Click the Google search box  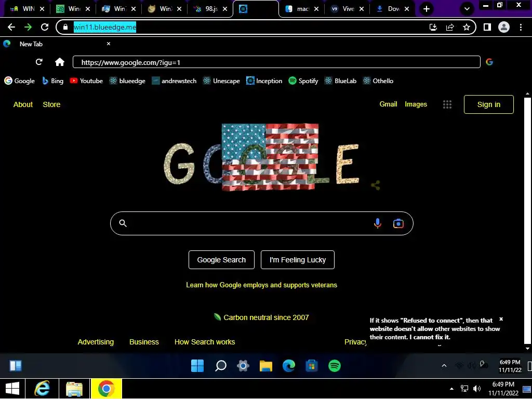click(262, 223)
